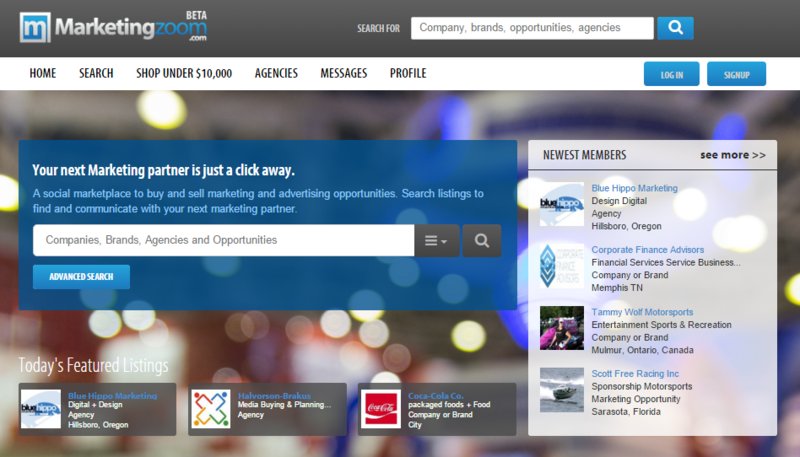This screenshot has height=457, width=800.
Task: Click Blue Hippo Marketing link in Featured Listings
Action: (112, 396)
